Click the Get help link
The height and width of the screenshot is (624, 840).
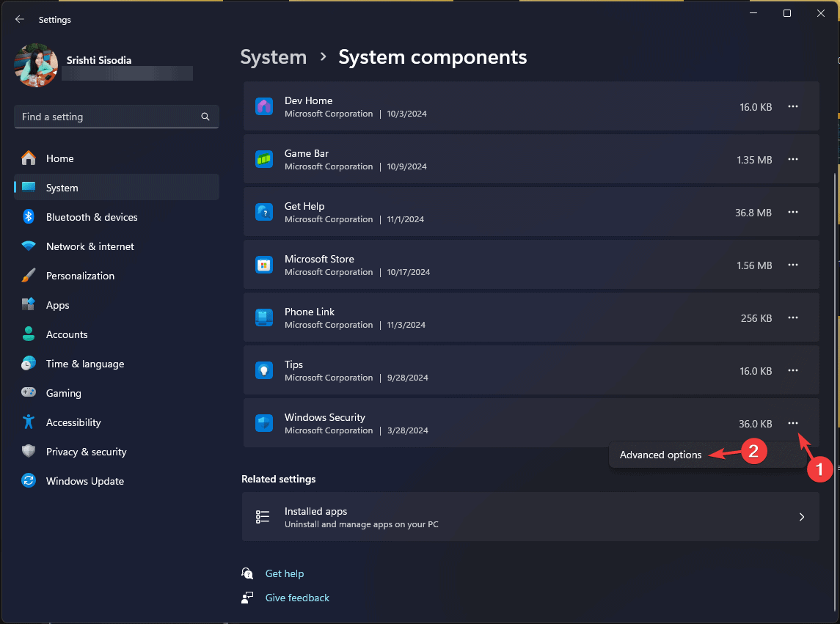pos(284,573)
